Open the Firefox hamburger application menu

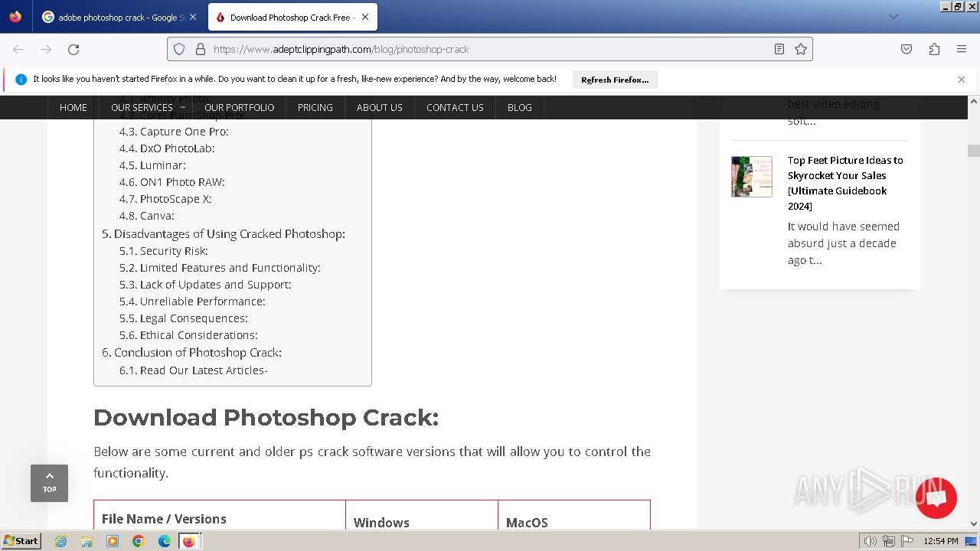coord(962,49)
